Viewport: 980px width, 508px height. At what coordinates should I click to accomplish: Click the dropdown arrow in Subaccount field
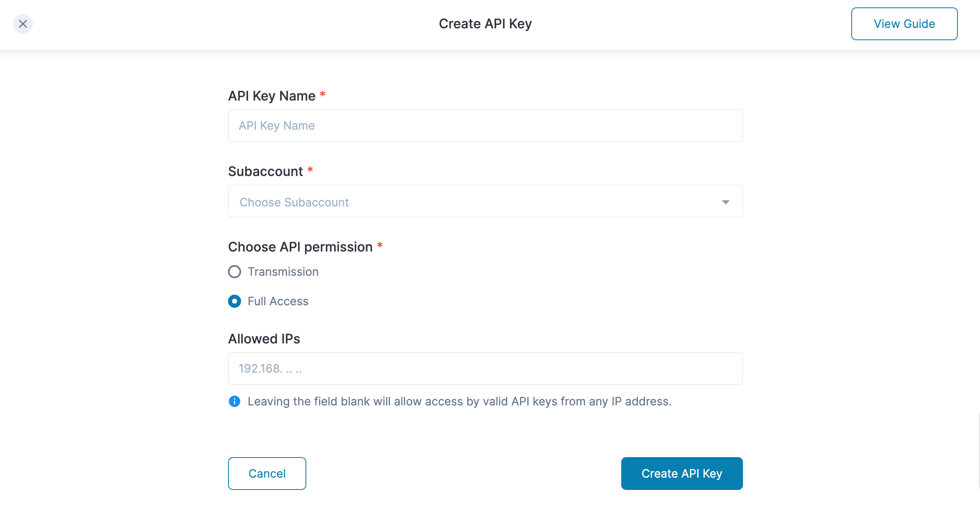(x=725, y=202)
